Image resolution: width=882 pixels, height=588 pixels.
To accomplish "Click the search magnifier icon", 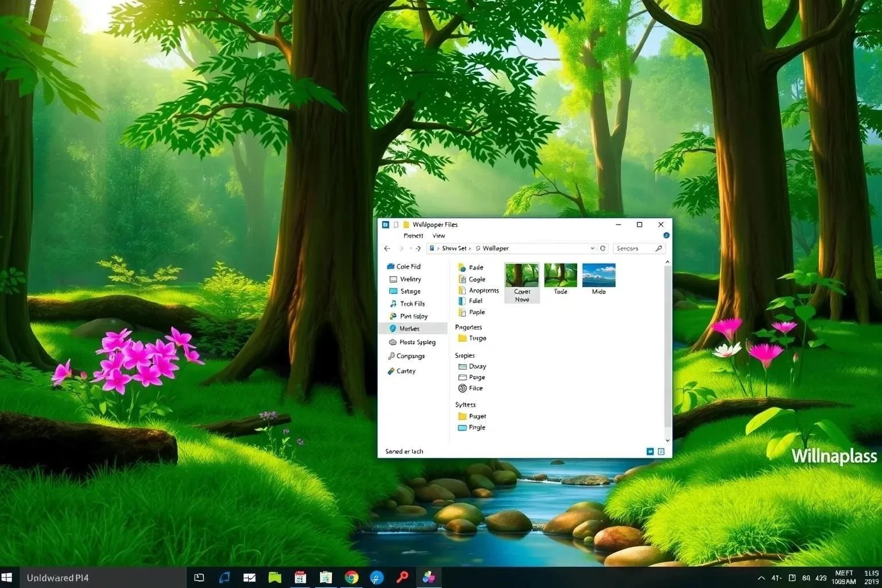I will [659, 249].
